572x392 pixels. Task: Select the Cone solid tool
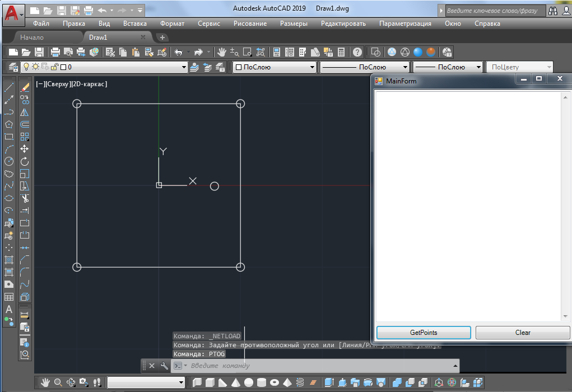pyautogui.click(x=236, y=382)
